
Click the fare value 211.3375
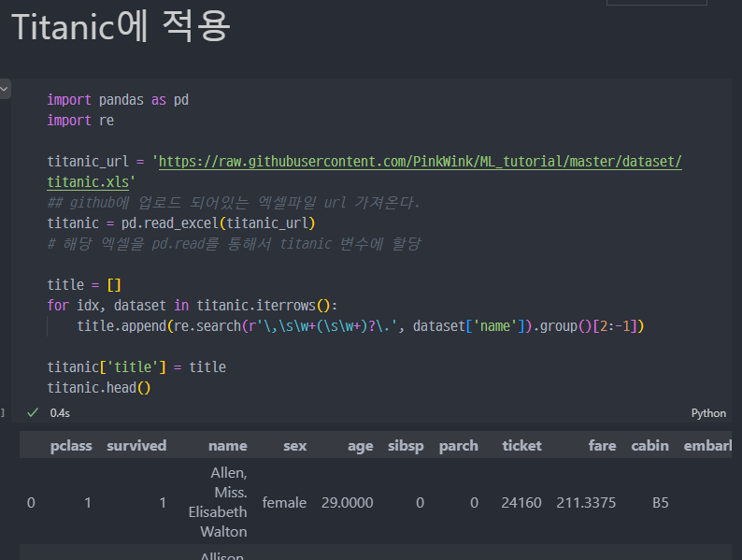[586, 503]
